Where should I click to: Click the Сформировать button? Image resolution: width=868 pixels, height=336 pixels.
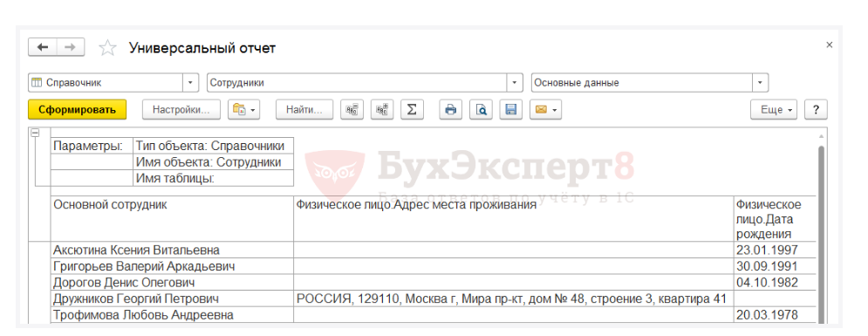coord(77,110)
